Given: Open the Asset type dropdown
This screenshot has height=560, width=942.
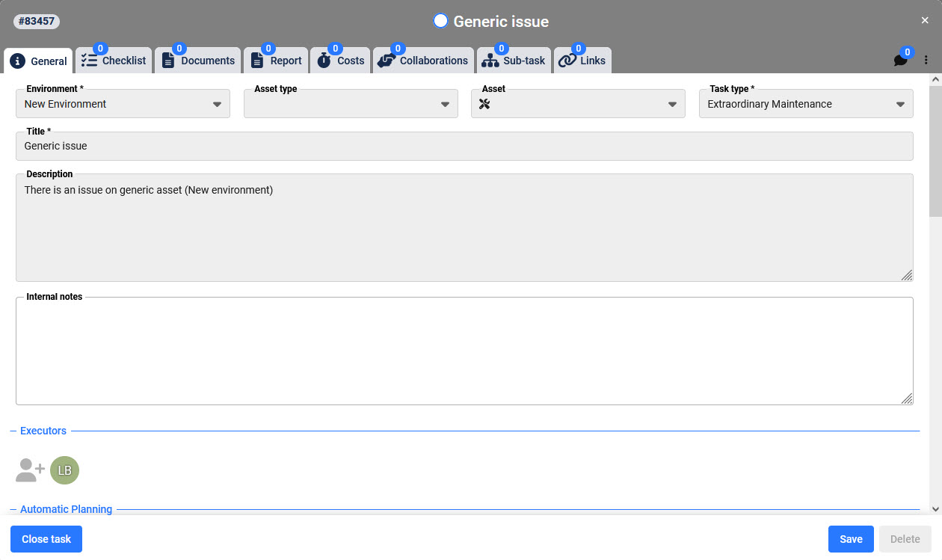Looking at the screenshot, I should pyautogui.click(x=351, y=104).
